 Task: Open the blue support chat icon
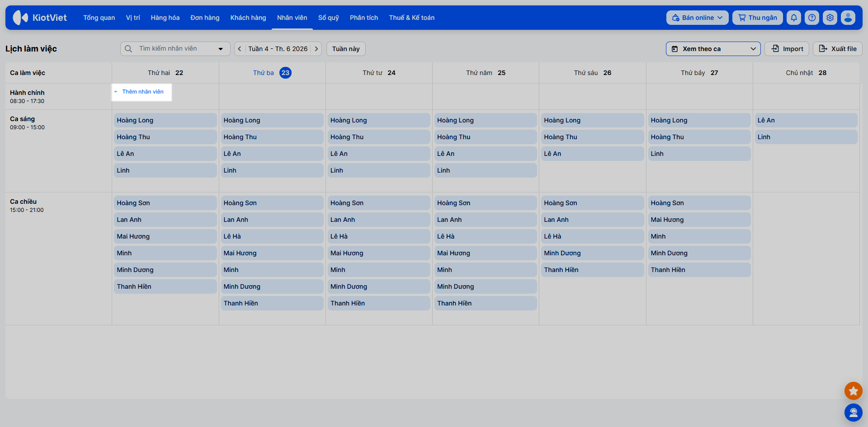tap(854, 413)
